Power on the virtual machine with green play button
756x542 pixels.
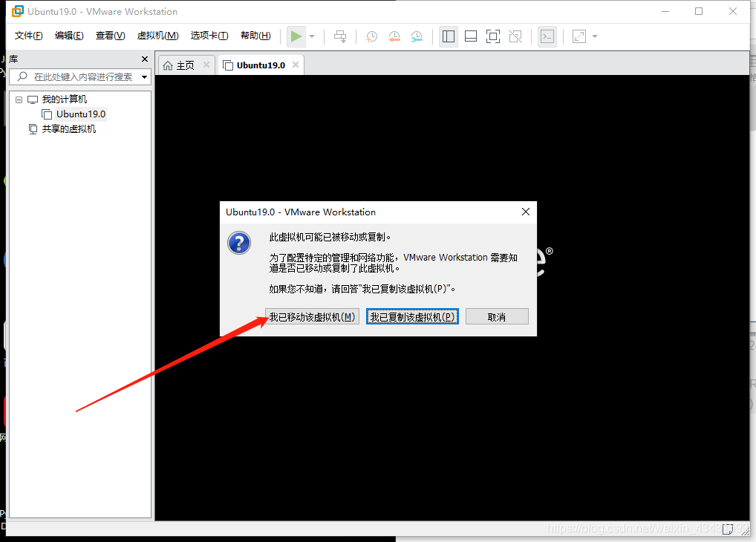(x=296, y=36)
